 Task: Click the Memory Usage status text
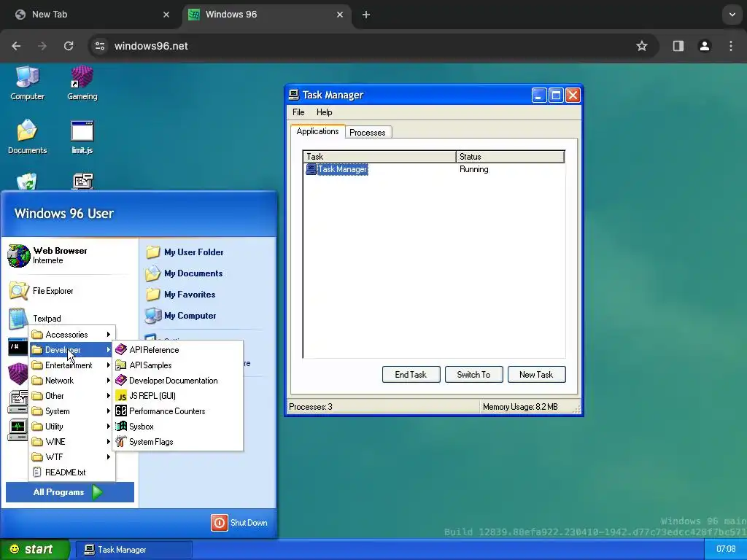(x=520, y=407)
